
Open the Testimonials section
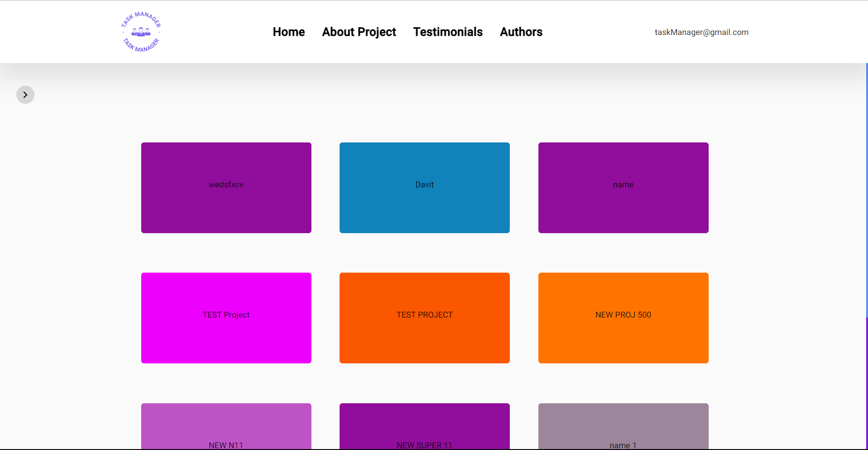click(448, 32)
